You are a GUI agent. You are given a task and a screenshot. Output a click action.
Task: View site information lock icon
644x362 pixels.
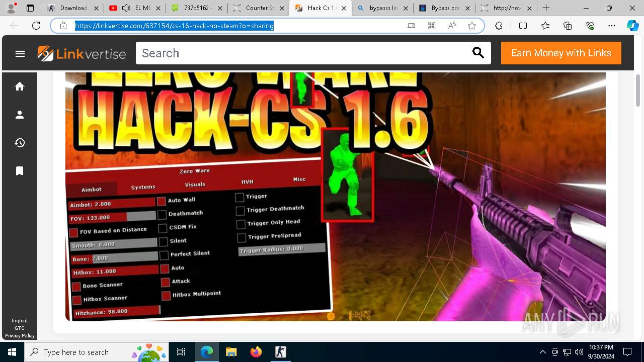click(x=63, y=26)
